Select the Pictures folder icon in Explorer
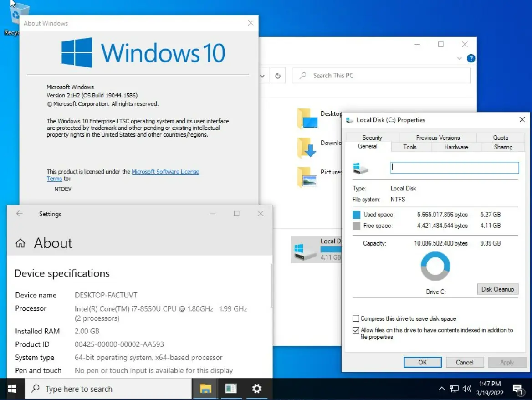 click(x=307, y=177)
